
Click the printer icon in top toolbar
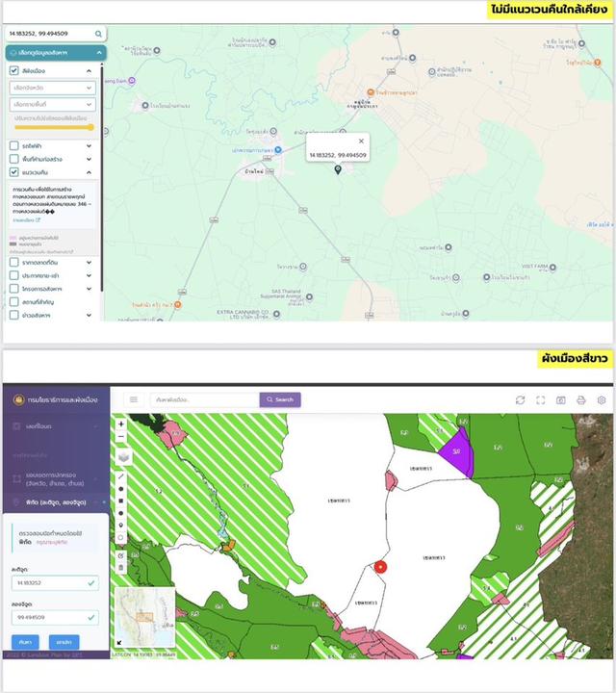pos(581,399)
